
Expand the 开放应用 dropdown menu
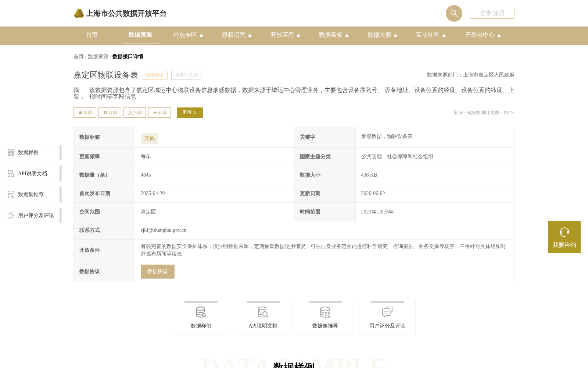pyautogui.click(x=286, y=35)
